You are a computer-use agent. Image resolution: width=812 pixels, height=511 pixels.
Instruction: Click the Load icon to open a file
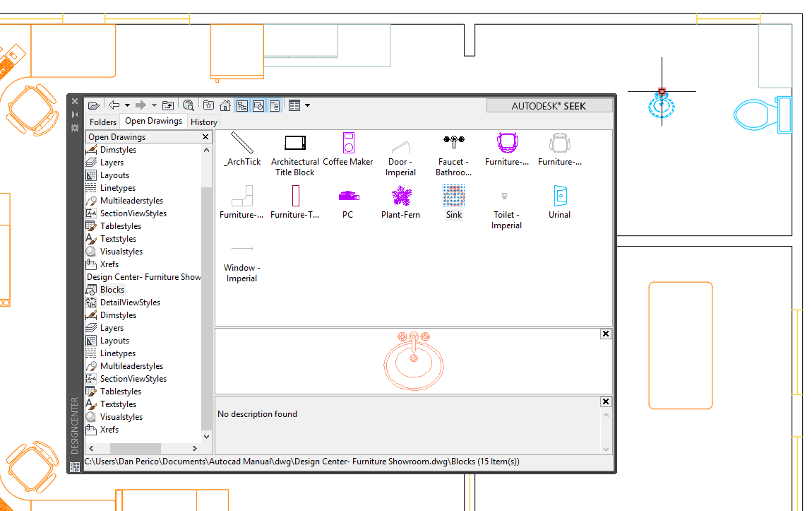[94, 105]
